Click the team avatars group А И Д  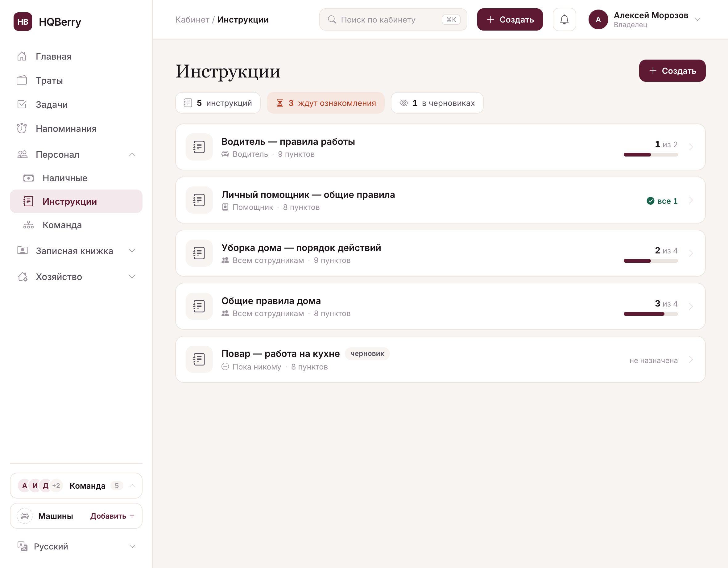tap(40, 486)
